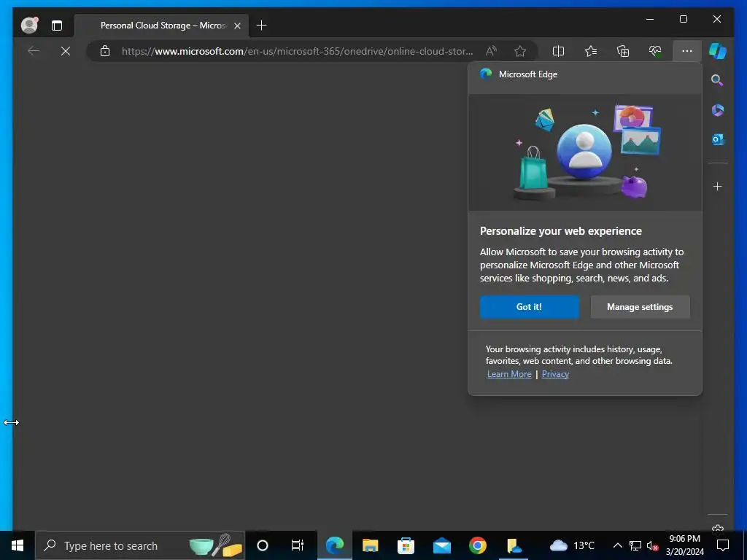Open Cortana circle on taskbar
The width and height of the screenshot is (747, 560).
[x=263, y=545]
